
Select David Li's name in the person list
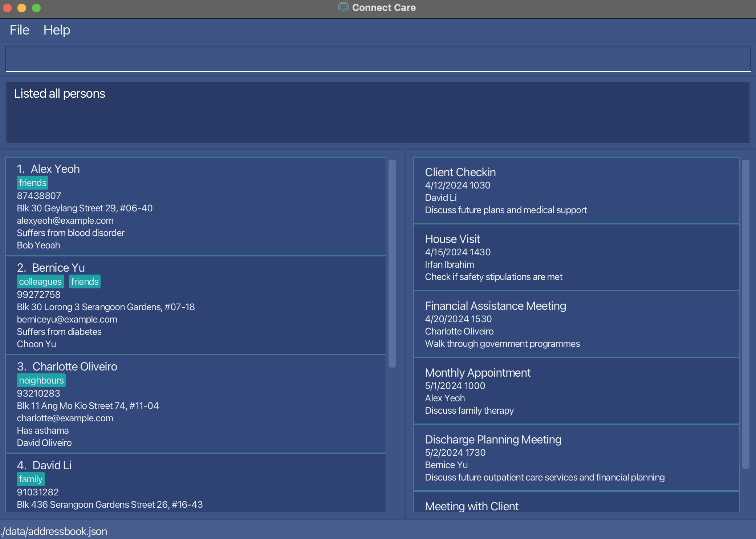click(52, 466)
